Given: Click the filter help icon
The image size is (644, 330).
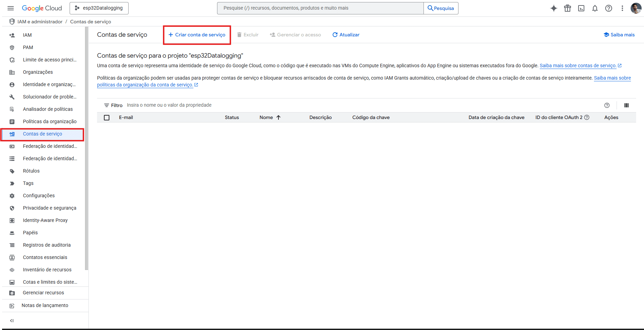Looking at the screenshot, I should coord(607,105).
